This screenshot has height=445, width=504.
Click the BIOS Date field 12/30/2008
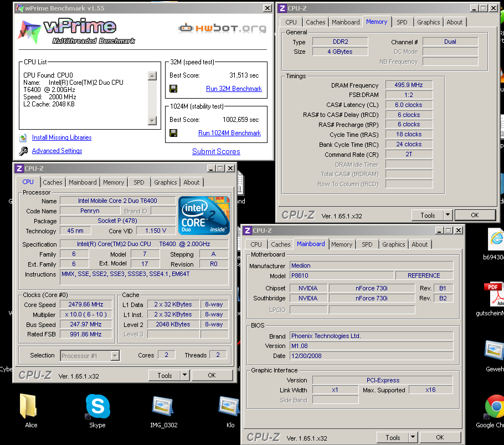[371, 356]
